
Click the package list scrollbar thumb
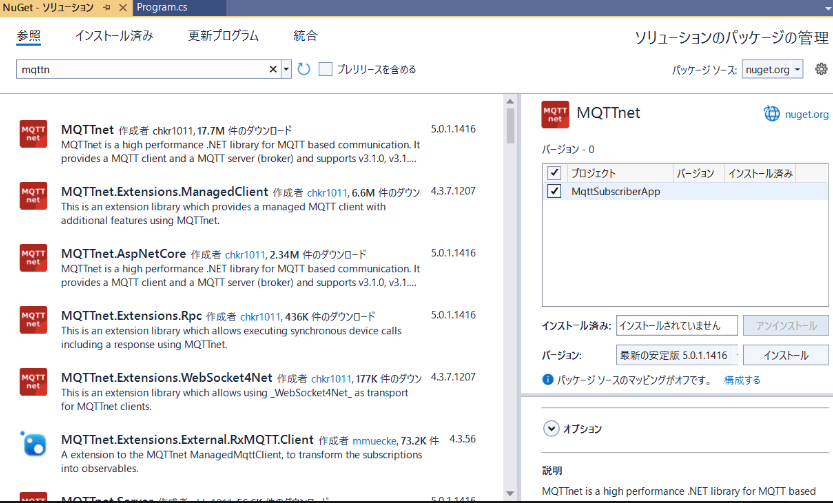[510, 126]
